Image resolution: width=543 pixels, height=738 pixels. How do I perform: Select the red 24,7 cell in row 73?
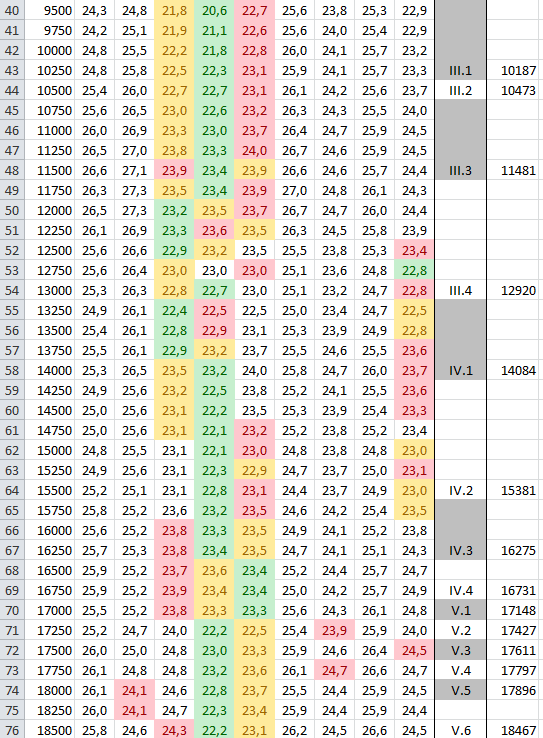tap(334, 670)
